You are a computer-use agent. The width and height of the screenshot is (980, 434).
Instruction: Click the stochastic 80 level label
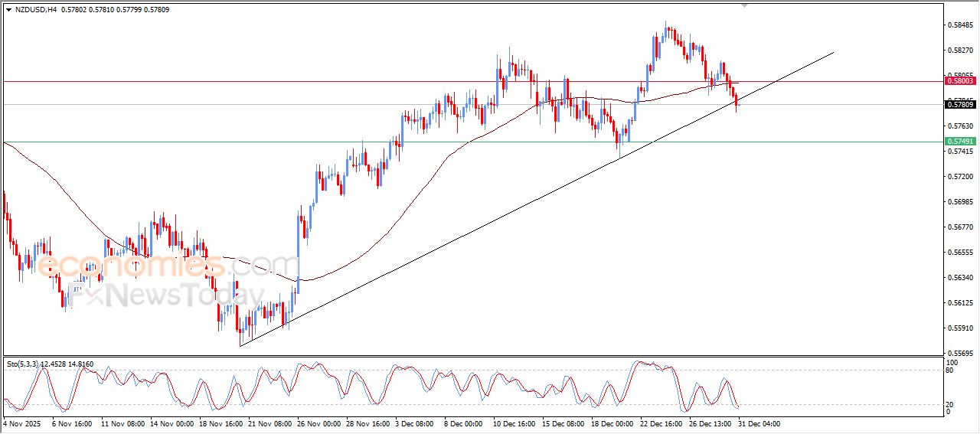click(952, 370)
